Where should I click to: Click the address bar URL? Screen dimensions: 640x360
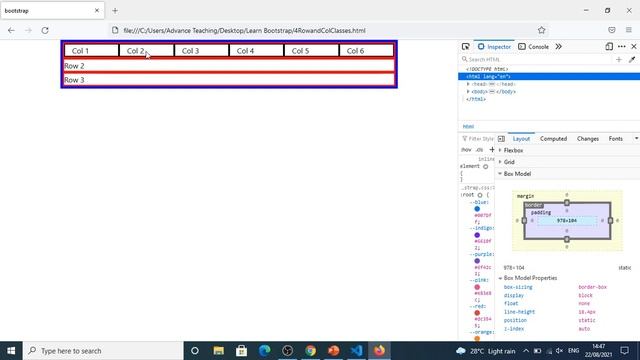point(244,31)
